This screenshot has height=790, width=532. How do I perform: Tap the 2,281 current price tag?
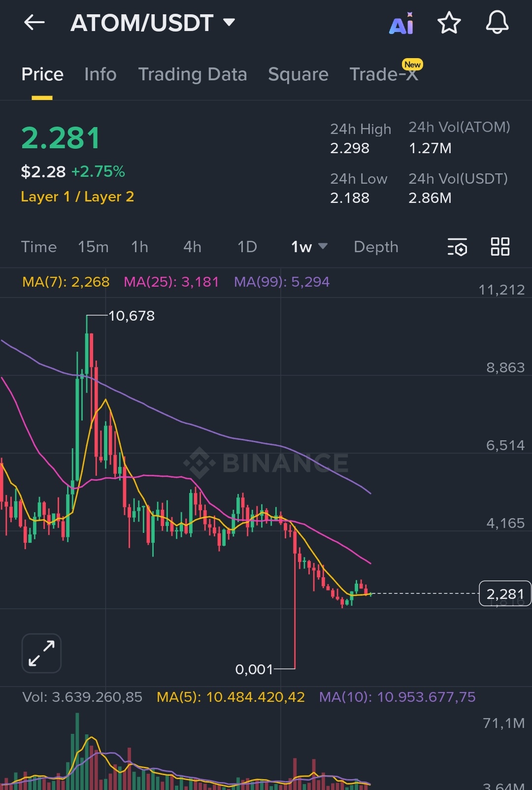(x=505, y=594)
